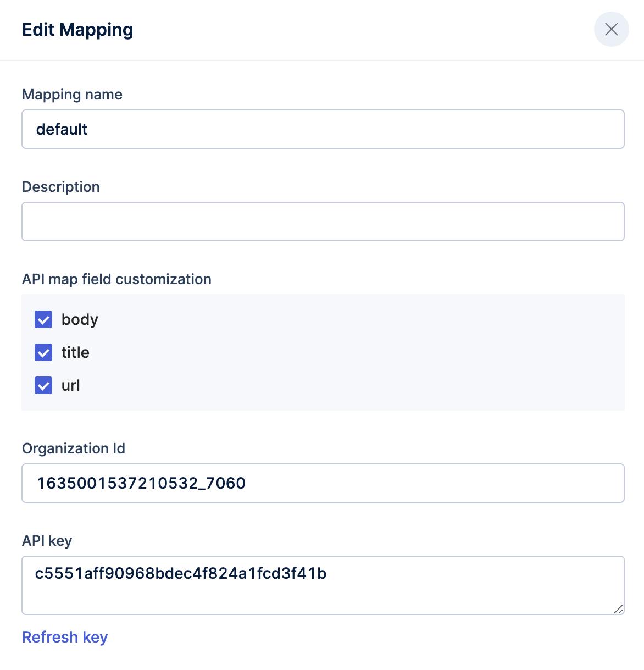
Task: Click inside the empty Description field
Action: (x=323, y=221)
